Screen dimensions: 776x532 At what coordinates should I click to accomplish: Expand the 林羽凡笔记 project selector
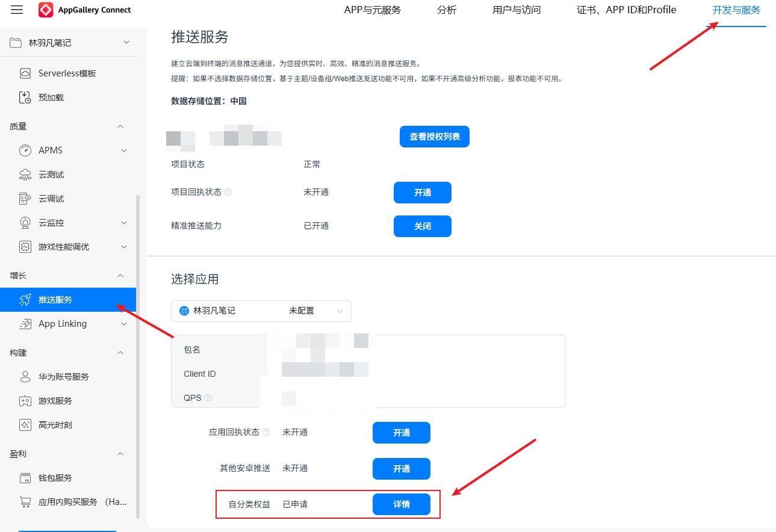[x=126, y=42]
